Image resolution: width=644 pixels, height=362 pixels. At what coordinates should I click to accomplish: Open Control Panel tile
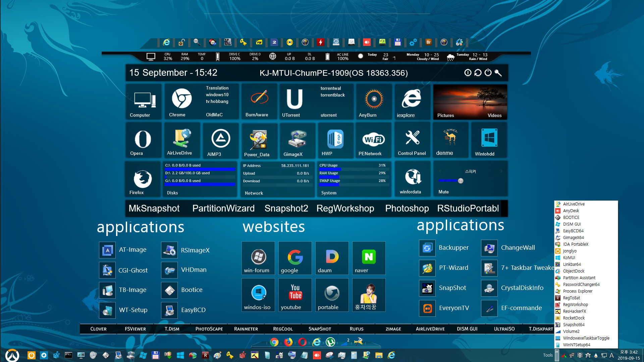[412, 140]
